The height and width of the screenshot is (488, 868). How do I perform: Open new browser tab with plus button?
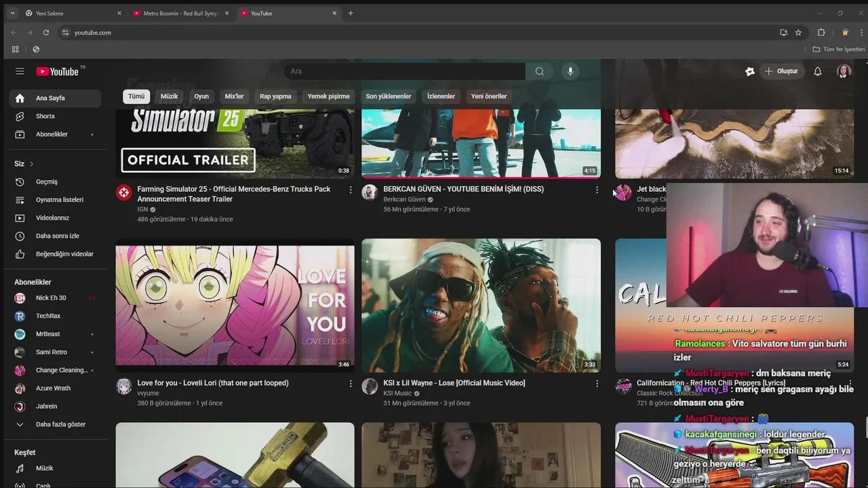click(351, 13)
